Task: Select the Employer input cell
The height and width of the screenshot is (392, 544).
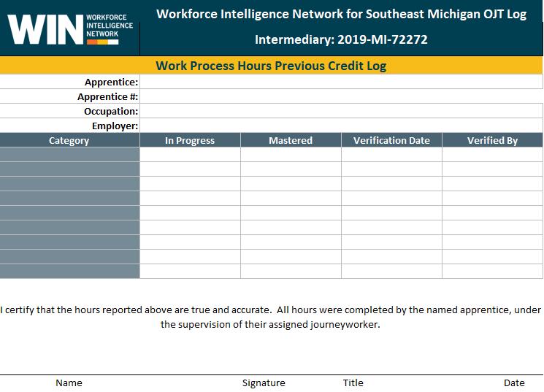Action: point(341,126)
